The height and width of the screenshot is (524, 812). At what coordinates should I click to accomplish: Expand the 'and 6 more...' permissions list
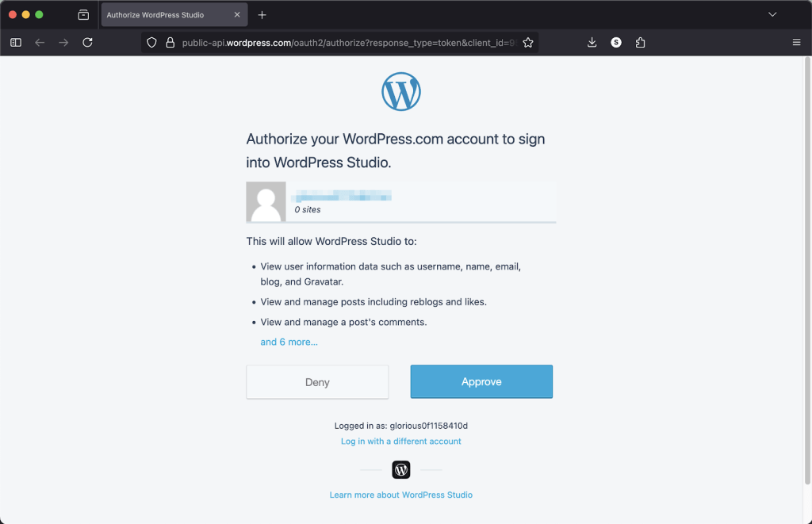point(289,342)
